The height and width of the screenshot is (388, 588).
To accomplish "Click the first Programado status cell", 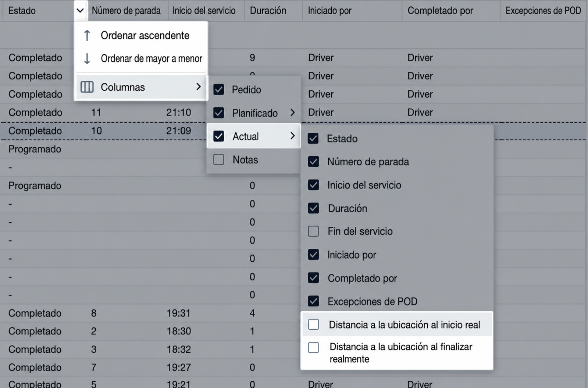I will click(x=35, y=149).
